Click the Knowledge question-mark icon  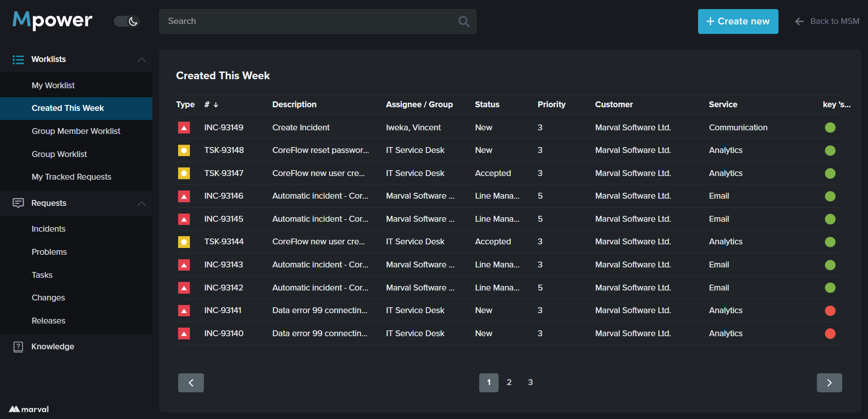(x=18, y=347)
